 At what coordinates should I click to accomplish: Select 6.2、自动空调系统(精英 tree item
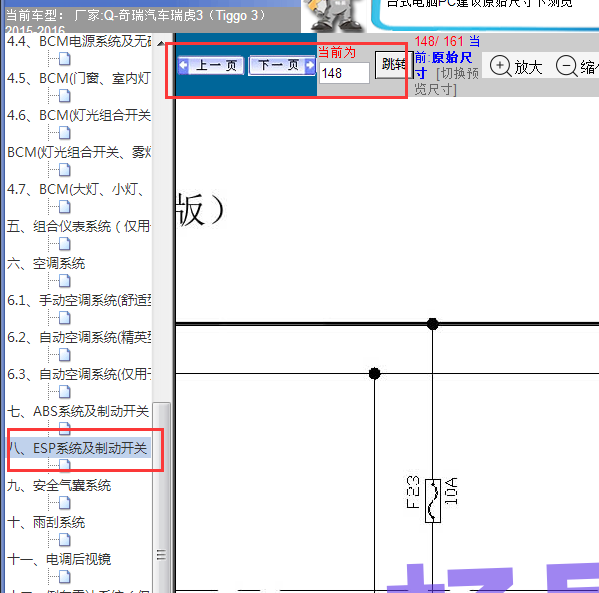coord(79,337)
